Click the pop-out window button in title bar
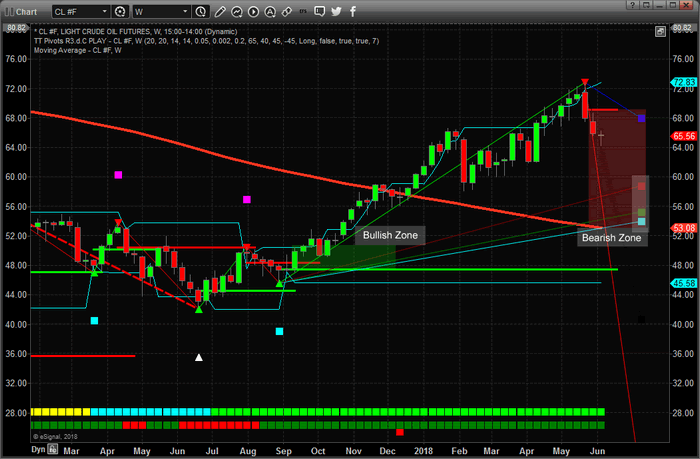700x459 pixels. point(646,5)
